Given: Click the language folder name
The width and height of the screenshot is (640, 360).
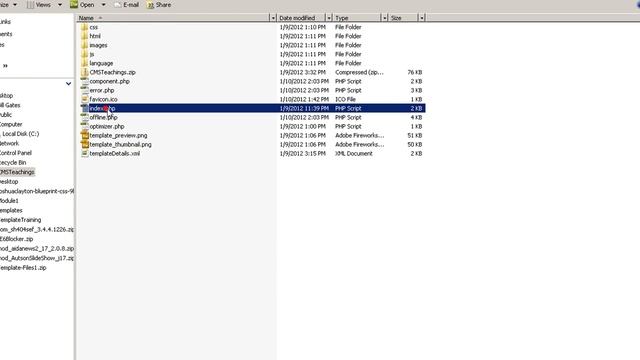Looking at the screenshot, I should point(101,63).
